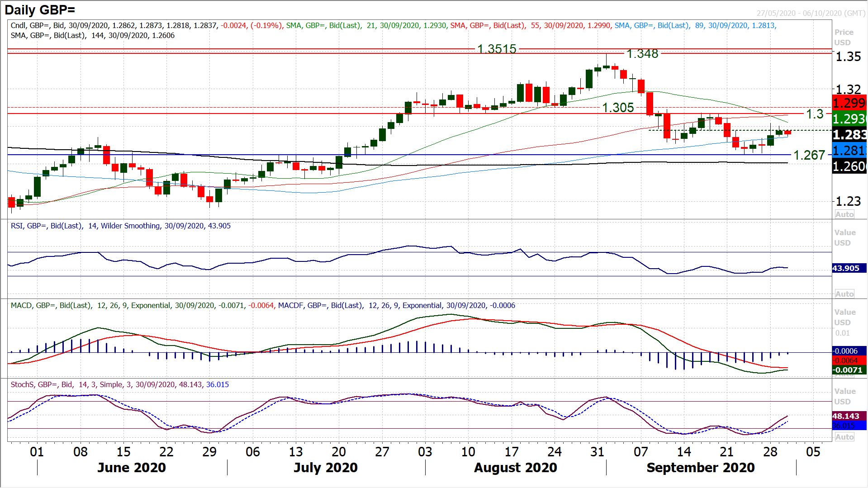Viewport: 868px width, 488px height.
Task: Select the 1.348 resistance level label
Action: pyautogui.click(x=642, y=54)
